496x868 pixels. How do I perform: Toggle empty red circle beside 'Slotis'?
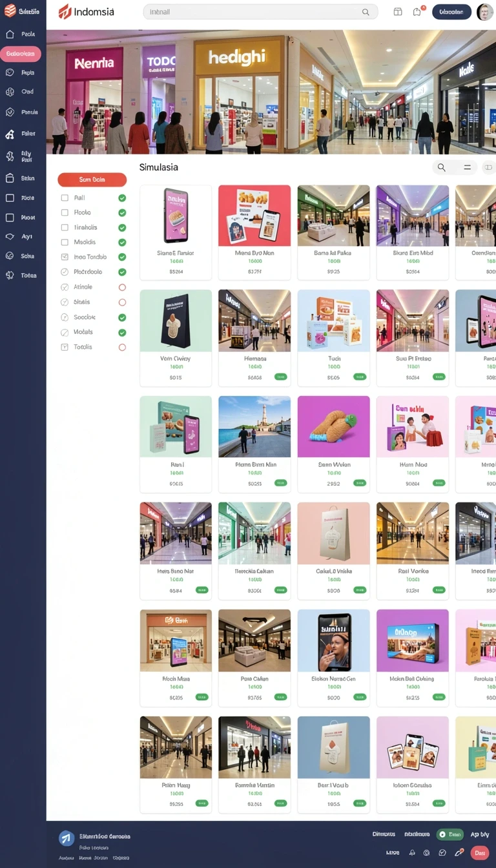point(122,302)
